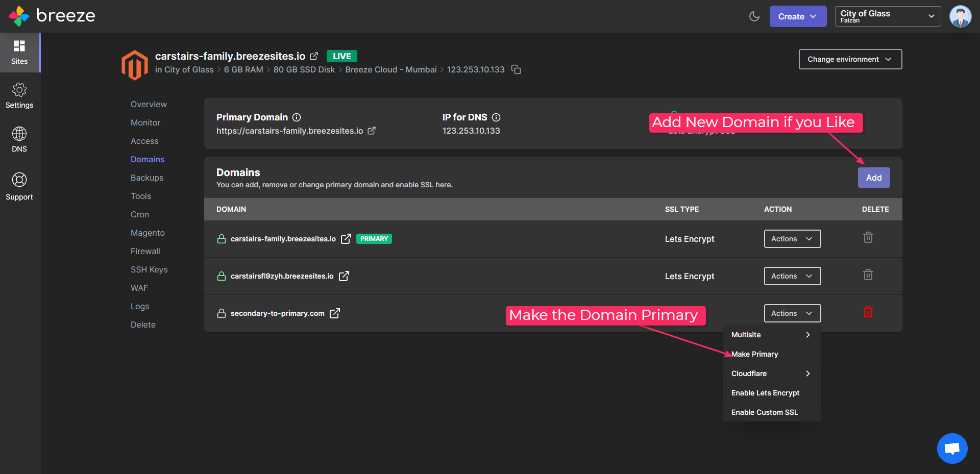Screen dimensions: 980x474
Task: Click lock icon for carstairsfl9zyh.breezesites.io row
Action: (222, 276)
